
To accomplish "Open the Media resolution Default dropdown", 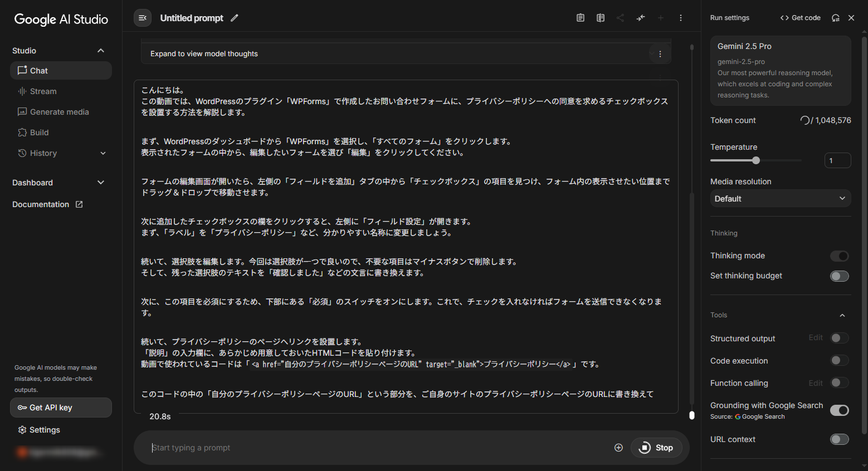I will point(781,199).
